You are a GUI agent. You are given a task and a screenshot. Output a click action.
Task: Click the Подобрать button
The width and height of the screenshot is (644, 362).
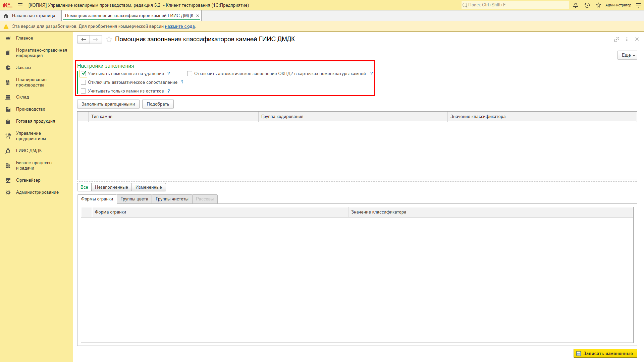pos(158,104)
